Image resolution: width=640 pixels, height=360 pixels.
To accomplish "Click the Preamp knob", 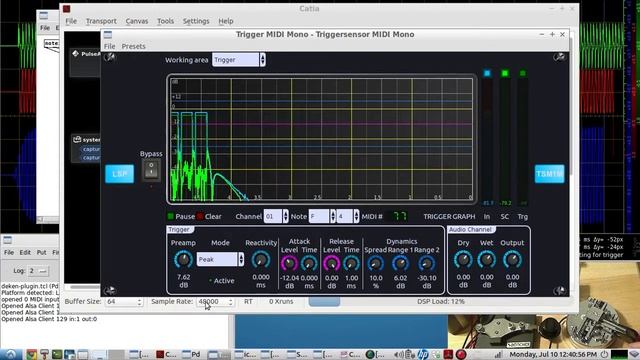I will point(183,260).
